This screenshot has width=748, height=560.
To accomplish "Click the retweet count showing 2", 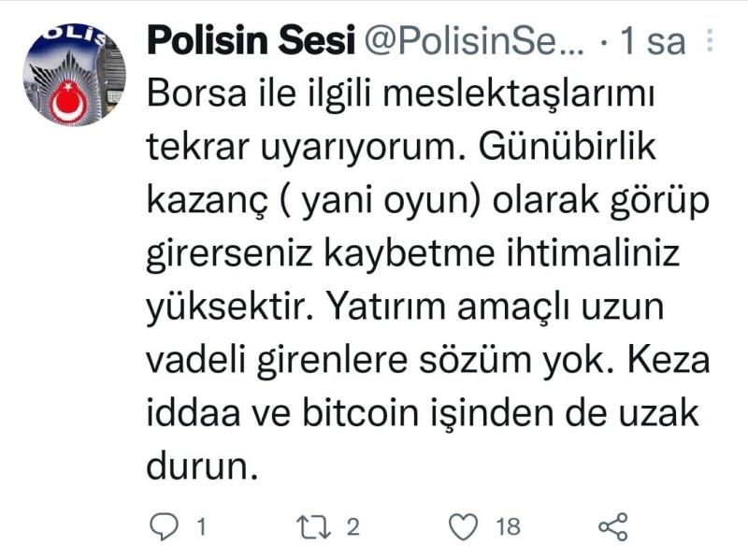I will pos(352,527).
